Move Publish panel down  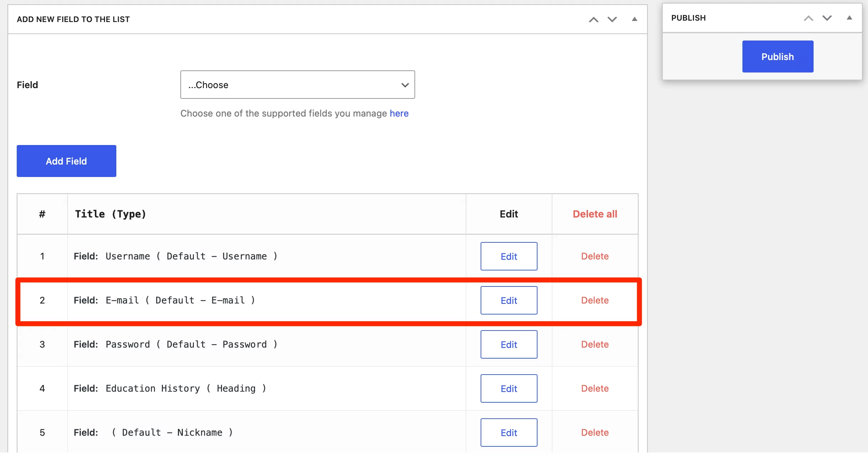click(827, 18)
